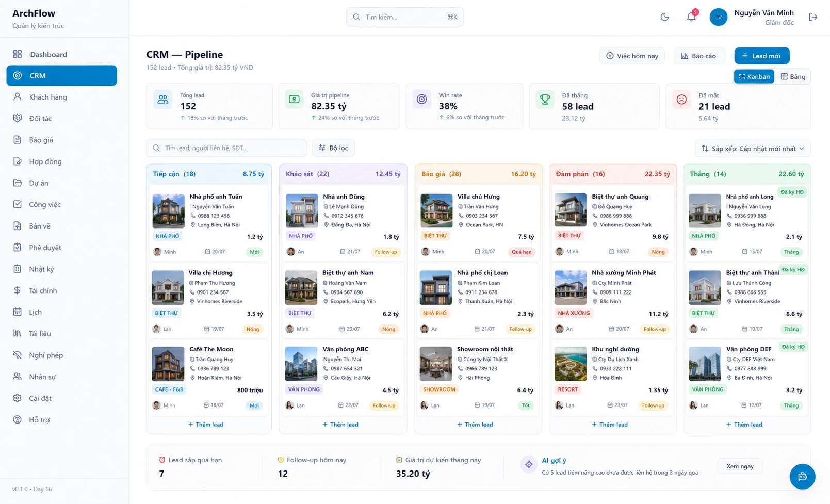This screenshot has height=504, width=830.
Task: Click the Dự án folder icon
Action: point(18,183)
